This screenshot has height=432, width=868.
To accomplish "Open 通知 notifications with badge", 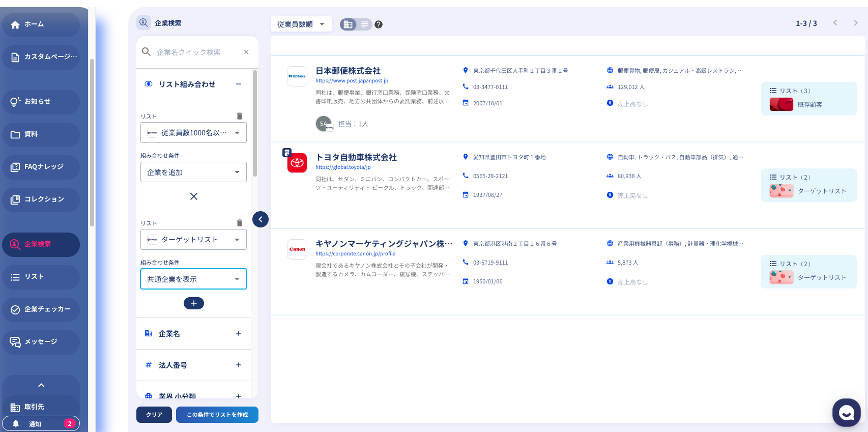I will click(41, 423).
